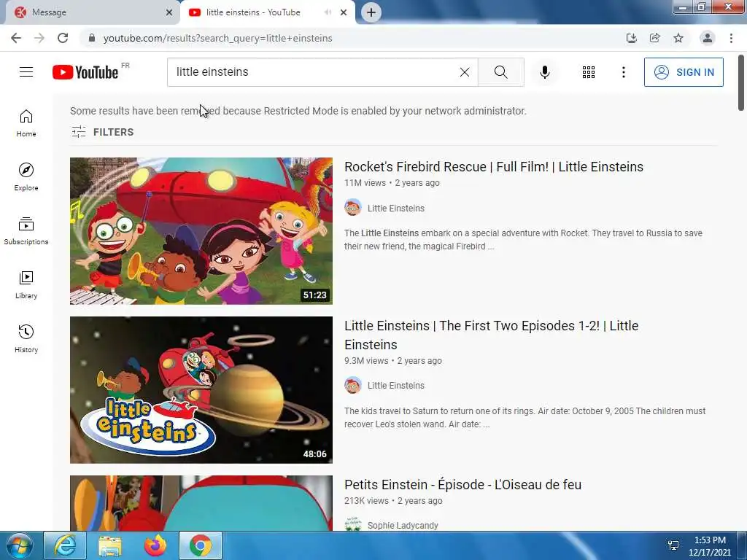Screen dimensions: 747x560
Task: Click channel avatar beside First Two Episodes video
Action: (353, 385)
